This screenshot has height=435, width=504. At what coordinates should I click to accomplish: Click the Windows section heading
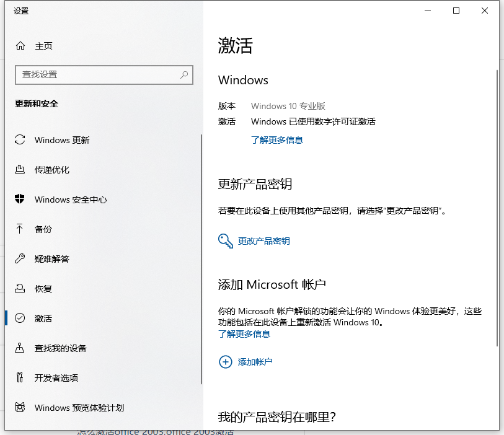[243, 80]
